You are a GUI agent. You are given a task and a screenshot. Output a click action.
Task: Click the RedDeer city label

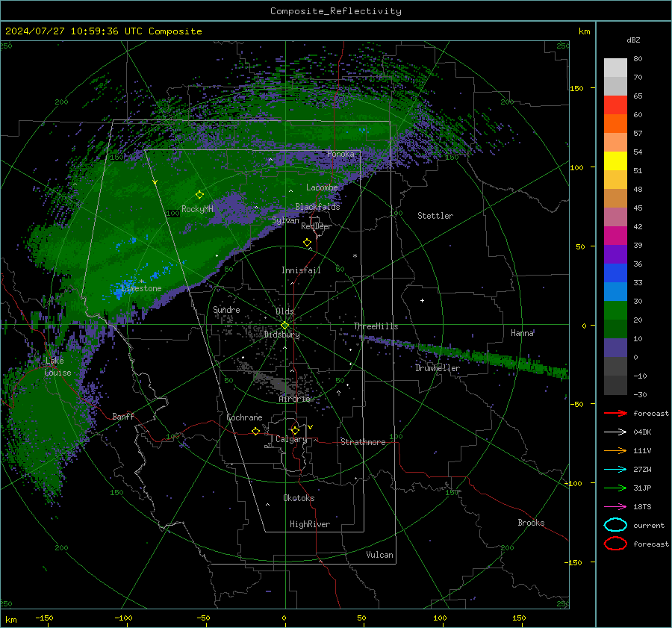[317, 226]
